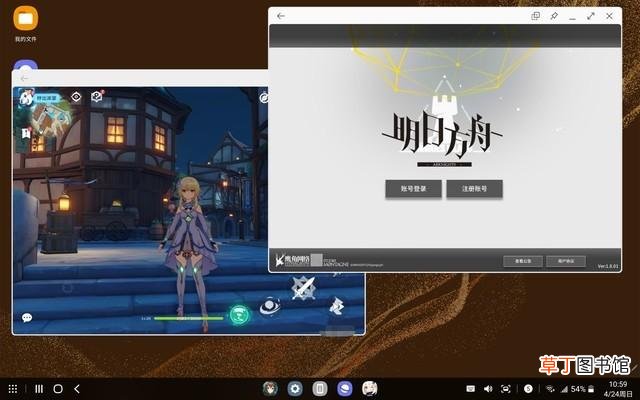This screenshot has height=400, width=640.
Task: Open the 10:59 clock and date in the taskbar
Action: pos(618,389)
